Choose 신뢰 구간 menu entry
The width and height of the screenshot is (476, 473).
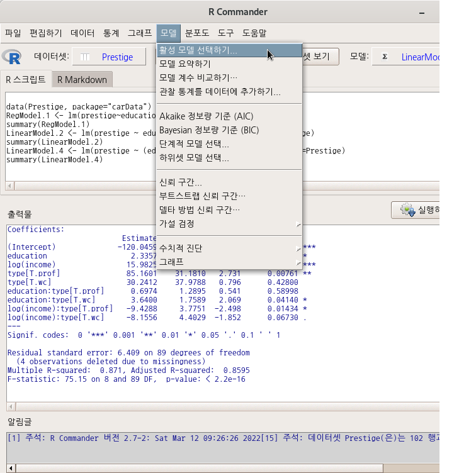[x=229, y=182]
